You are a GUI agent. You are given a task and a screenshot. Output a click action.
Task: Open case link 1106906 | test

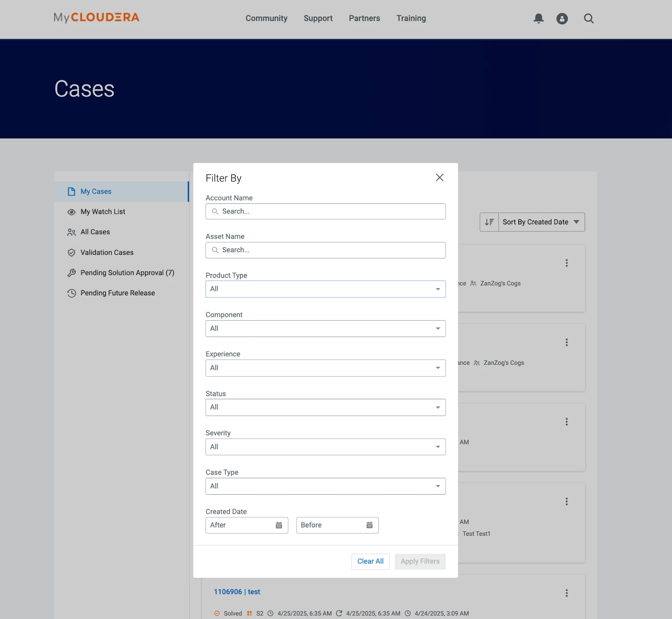pyautogui.click(x=237, y=592)
